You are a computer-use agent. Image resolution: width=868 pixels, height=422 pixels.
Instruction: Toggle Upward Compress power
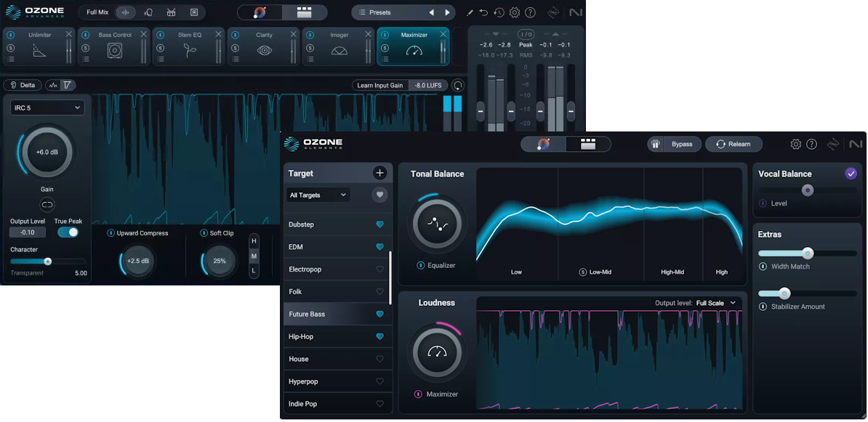(x=110, y=233)
